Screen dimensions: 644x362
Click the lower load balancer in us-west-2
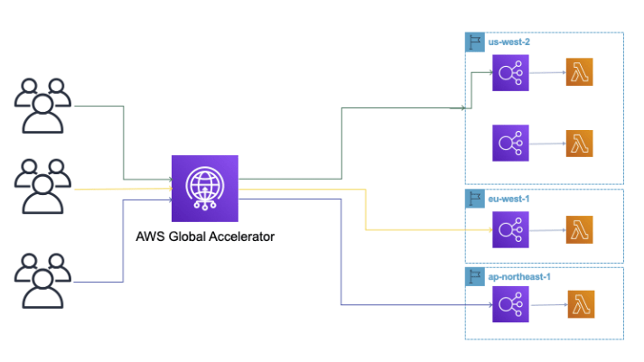pos(510,143)
